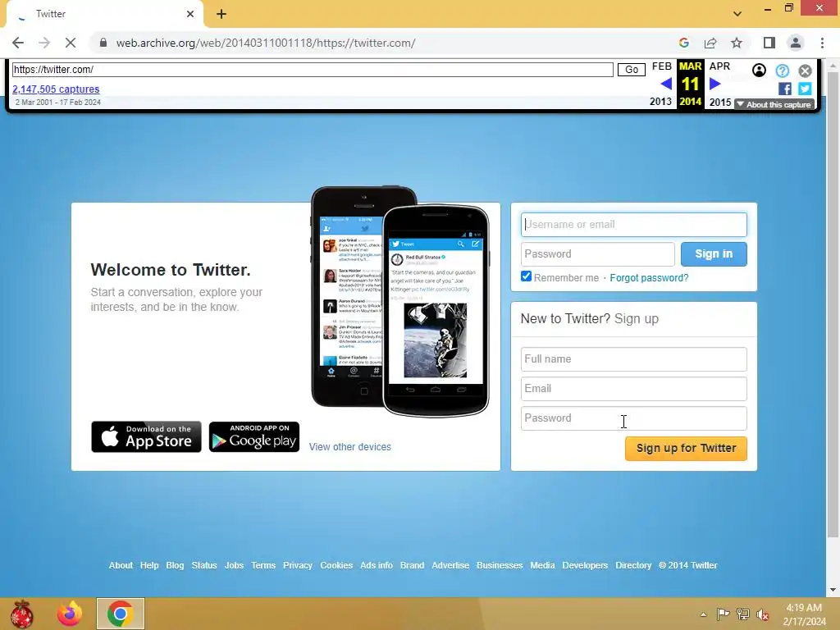The width and height of the screenshot is (840, 630).
Task: Go to next Wayback capture arrow
Action: pyautogui.click(x=714, y=84)
